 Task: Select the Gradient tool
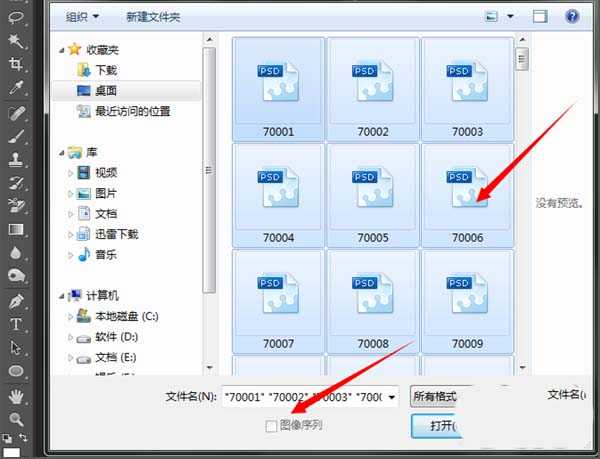tap(16, 229)
